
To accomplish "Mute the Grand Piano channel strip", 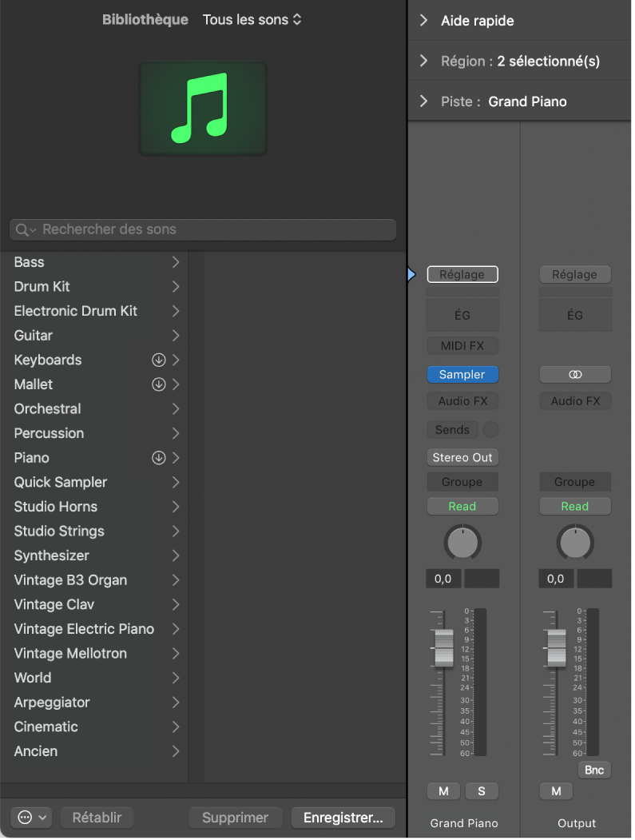I will (x=443, y=791).
